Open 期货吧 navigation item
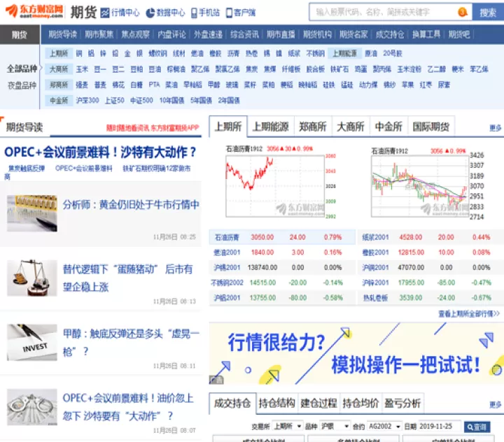Viewport: 504px width, 442px height. [459, 34]
